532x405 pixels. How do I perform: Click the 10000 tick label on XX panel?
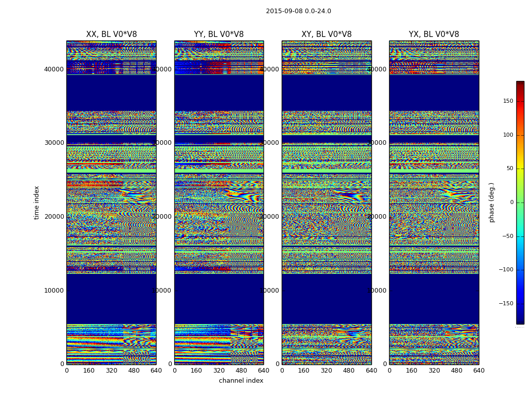click(54, 291)
